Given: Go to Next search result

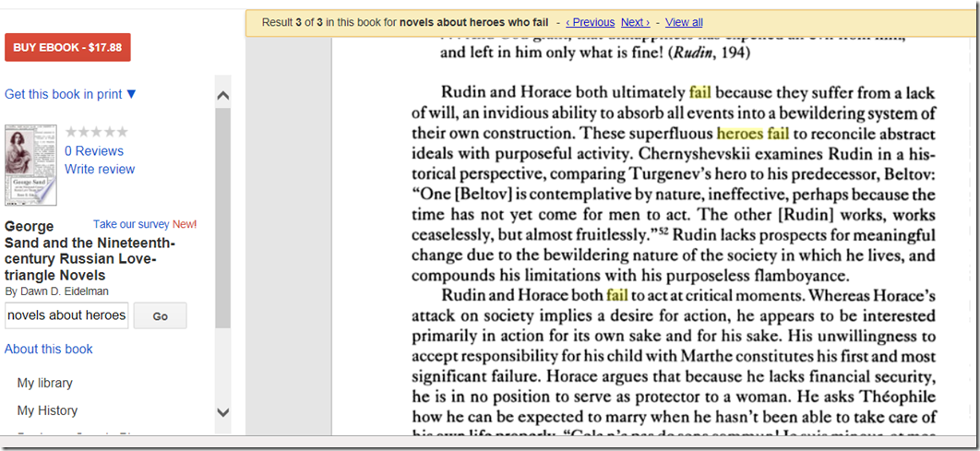Looking at the screenshot, I should pyautogui.click(x=636, y=22).
